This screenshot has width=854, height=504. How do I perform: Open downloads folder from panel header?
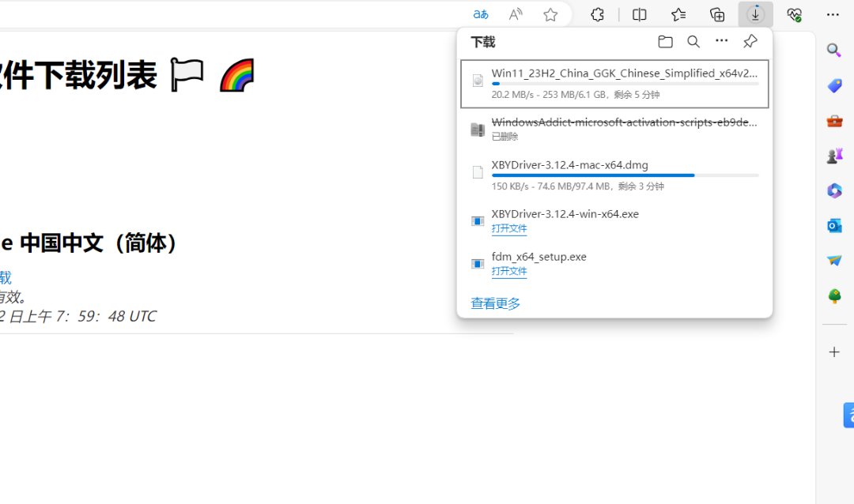pos(665,42)
